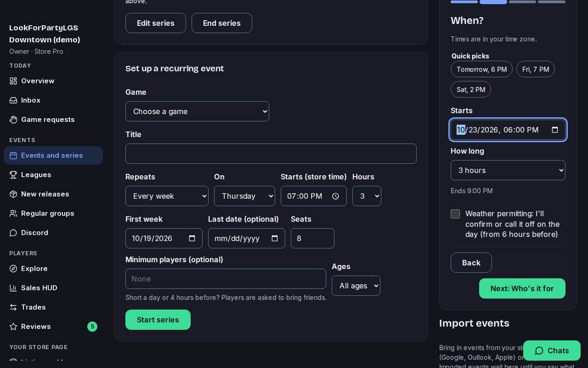The image size is (588, 368).
Task: Open the On Thursday day dropdown
Action: (244, 196)
